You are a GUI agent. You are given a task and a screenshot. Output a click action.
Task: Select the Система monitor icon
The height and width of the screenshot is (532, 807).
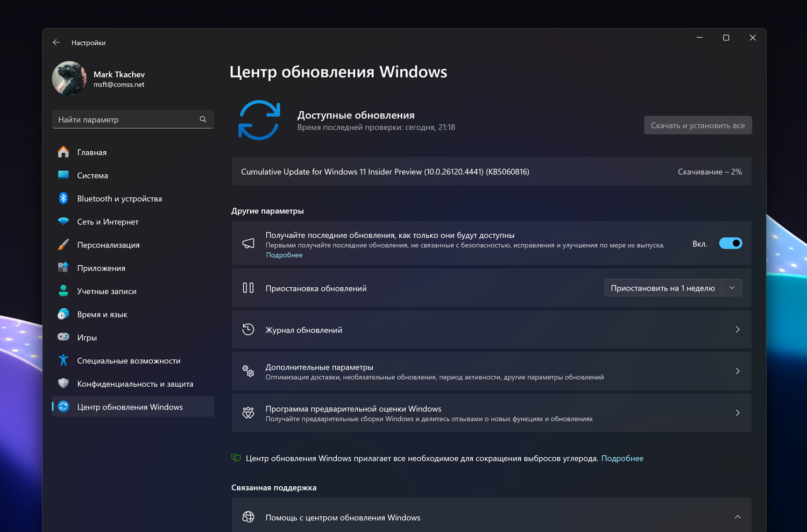pos(63,175)
